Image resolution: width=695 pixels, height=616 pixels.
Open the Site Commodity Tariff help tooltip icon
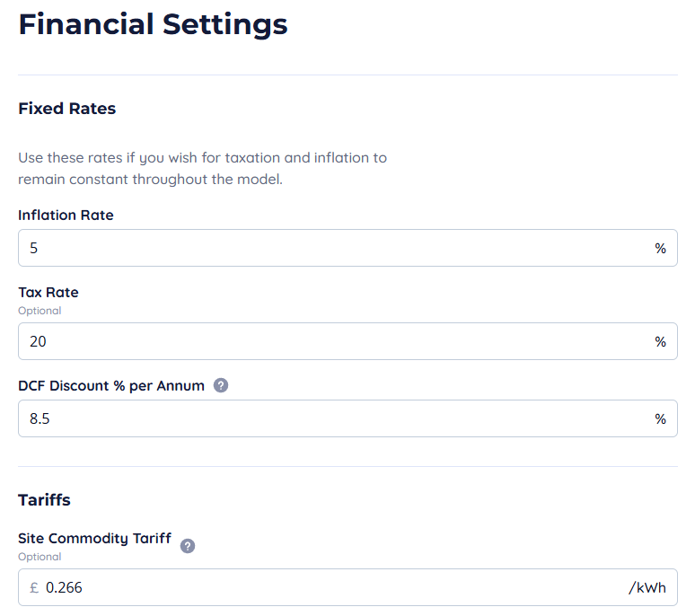click(x=188, y=545)
